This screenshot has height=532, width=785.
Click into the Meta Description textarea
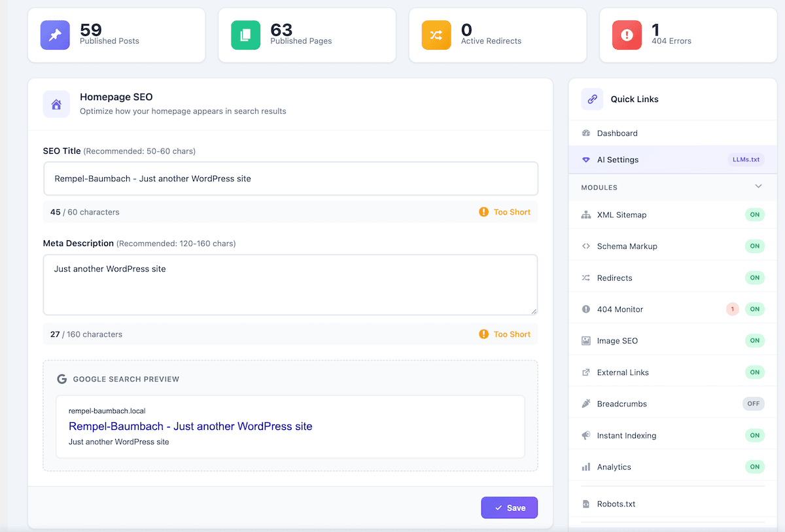290,285
